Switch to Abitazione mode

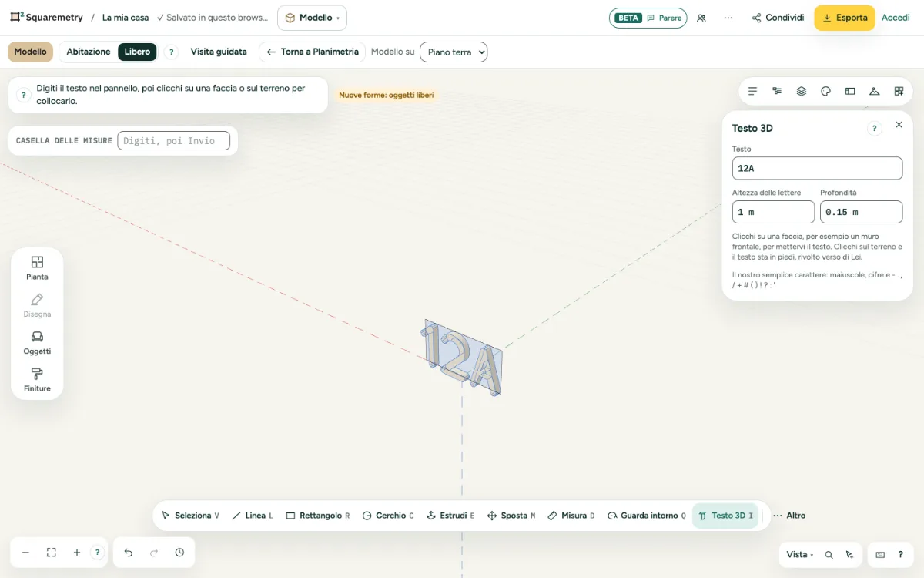(89, 52)
